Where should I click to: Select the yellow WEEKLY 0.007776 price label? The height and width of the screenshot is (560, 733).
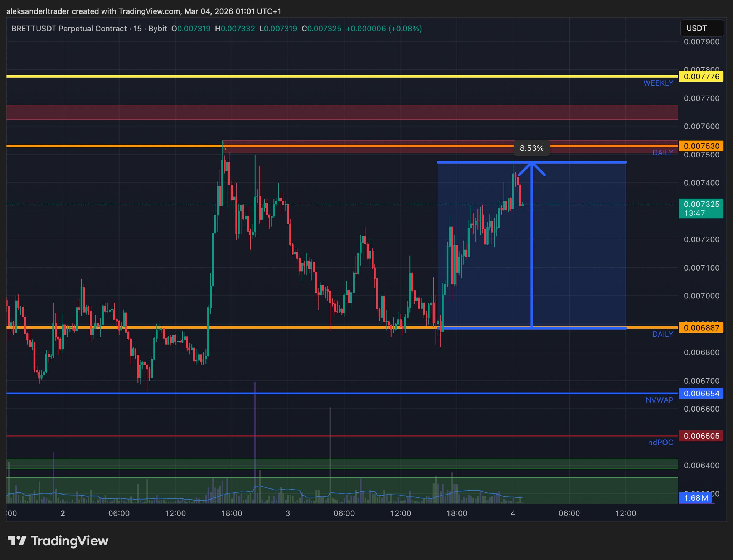click(701, 77)
